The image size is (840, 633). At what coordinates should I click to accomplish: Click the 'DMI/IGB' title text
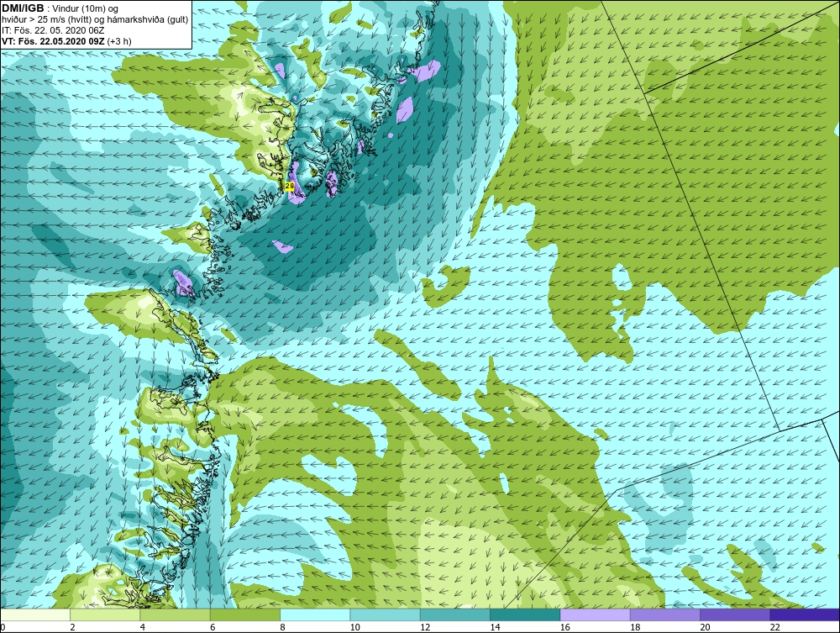[x=23, y=8]
